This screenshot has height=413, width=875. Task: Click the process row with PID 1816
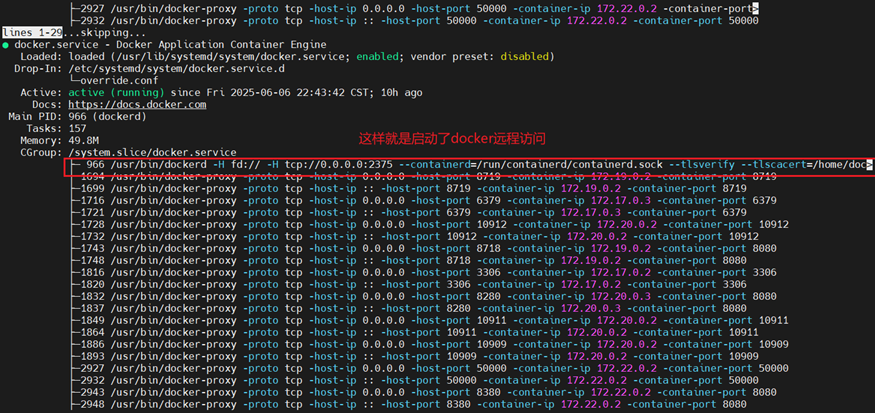(425, 272)
